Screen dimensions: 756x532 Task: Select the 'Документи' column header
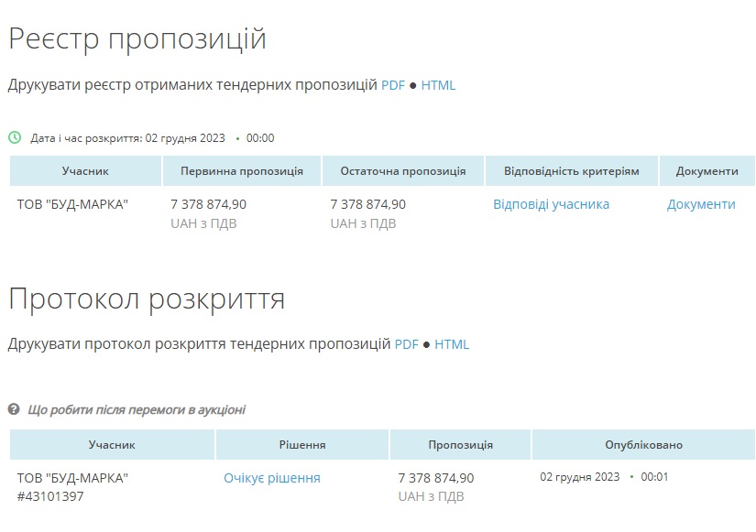[707, 171]
